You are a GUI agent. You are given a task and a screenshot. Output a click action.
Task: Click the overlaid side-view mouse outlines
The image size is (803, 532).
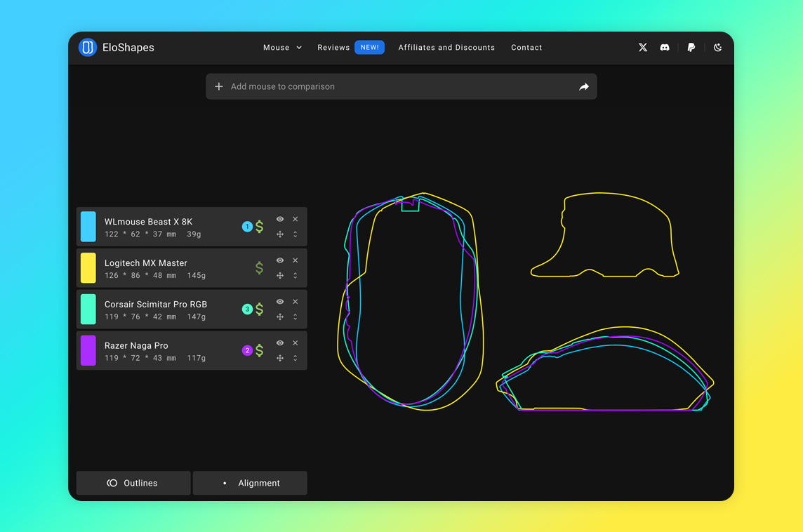click(x=605, y=368)
